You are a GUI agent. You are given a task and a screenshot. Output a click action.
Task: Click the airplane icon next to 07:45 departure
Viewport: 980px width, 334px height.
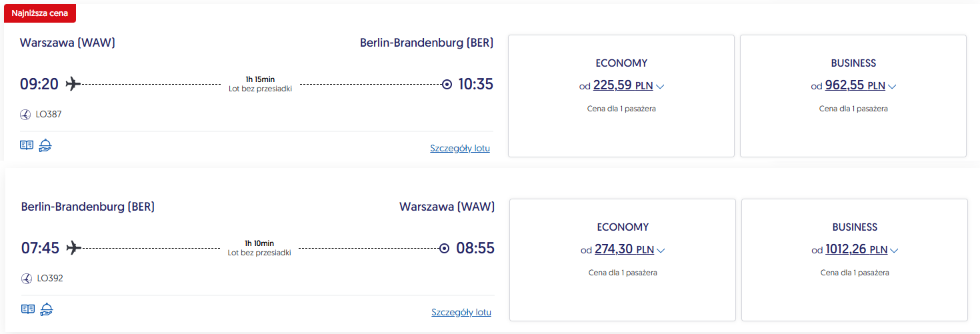point(73,248)
